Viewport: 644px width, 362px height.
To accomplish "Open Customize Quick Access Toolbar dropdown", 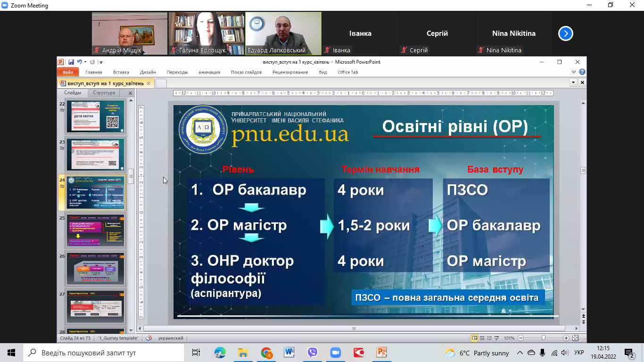I will (101, 62).
